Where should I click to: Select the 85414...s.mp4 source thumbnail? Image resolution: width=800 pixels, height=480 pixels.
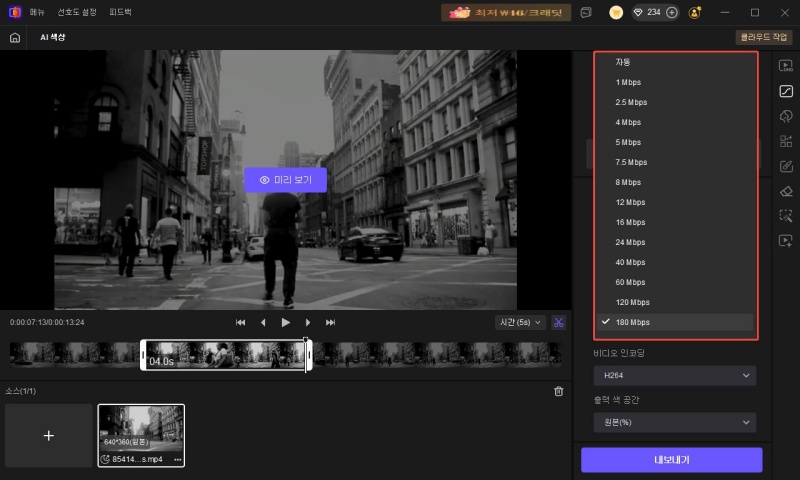(x=141, y=436)
